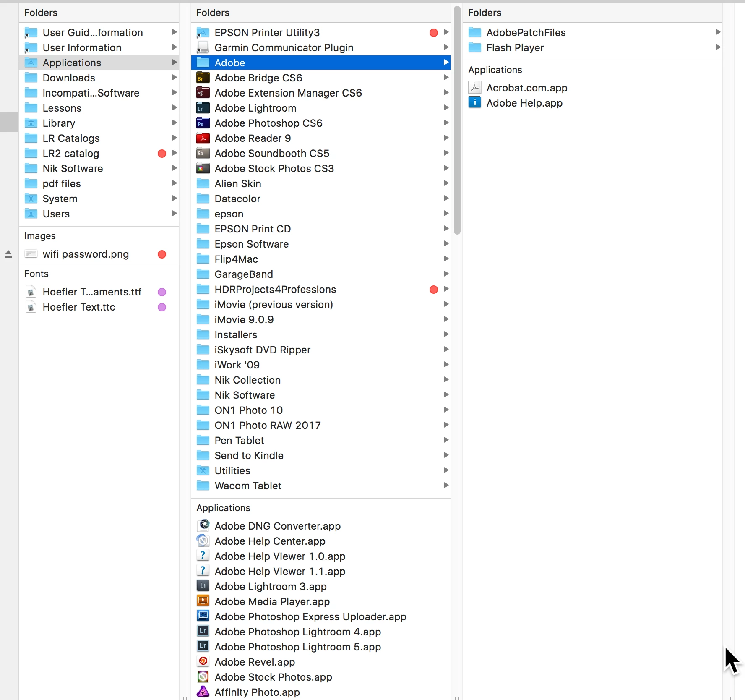Expand the GarageBand folder arrow

[x=446, y=274]
